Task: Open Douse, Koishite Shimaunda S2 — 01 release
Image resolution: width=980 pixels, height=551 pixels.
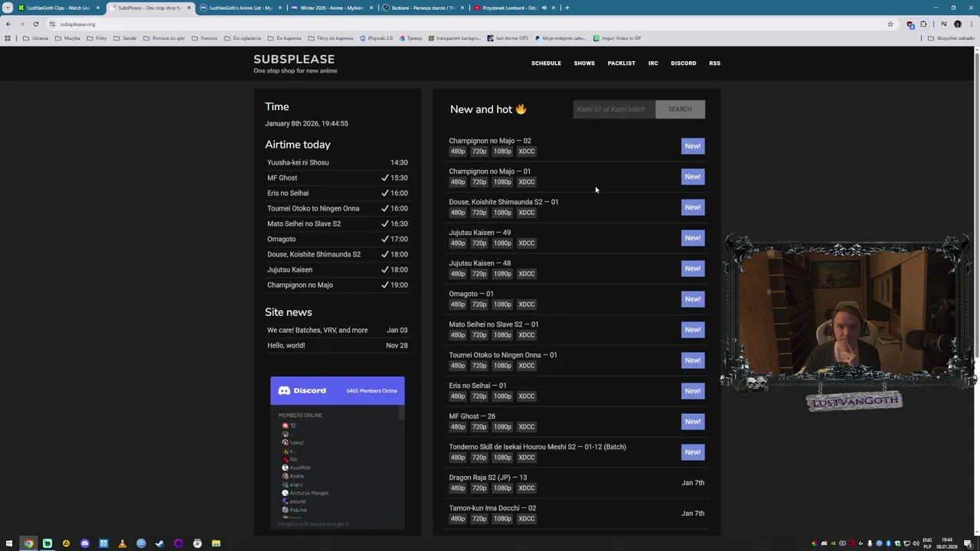Action: 504,202
